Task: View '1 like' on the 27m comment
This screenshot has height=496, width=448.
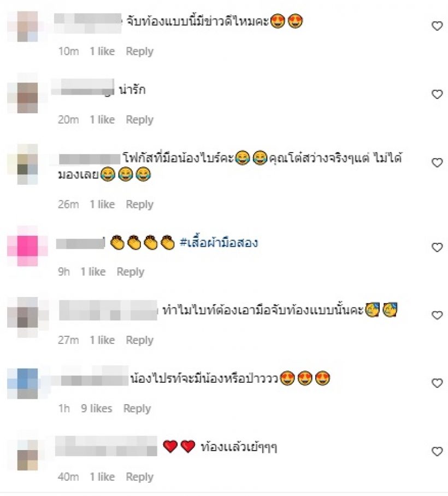Action: coord(102,340)
